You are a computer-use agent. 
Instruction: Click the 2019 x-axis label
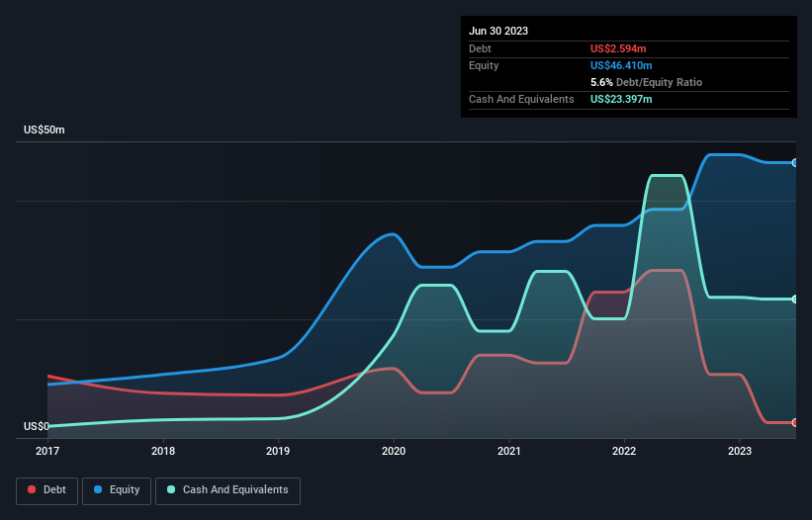(278, 451)
